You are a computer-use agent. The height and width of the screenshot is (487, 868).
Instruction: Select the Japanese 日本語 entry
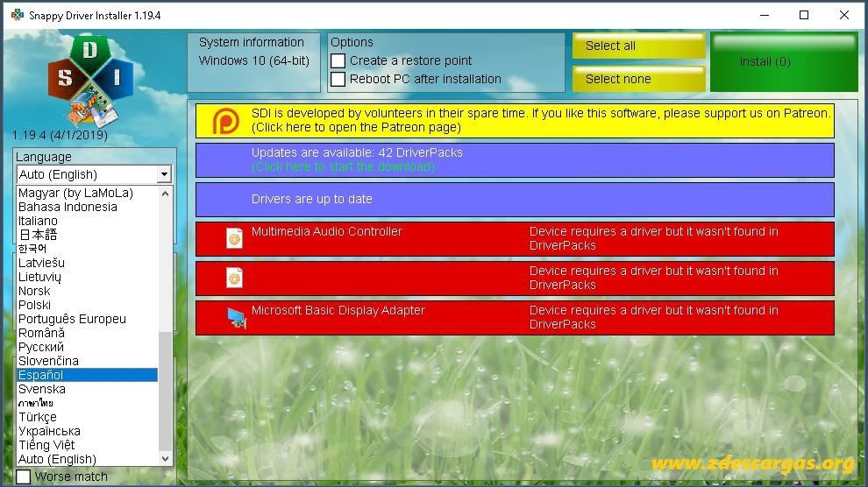pos(88,235)
